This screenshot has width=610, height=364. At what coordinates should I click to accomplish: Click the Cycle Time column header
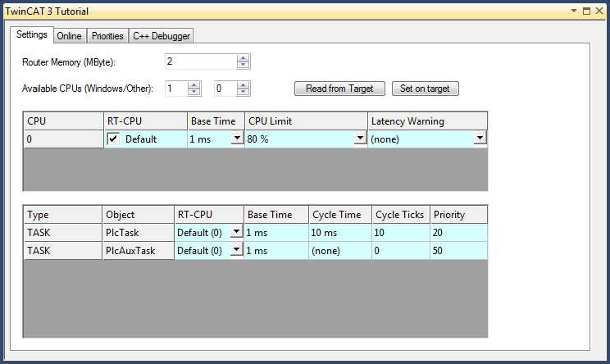point(340,215)
